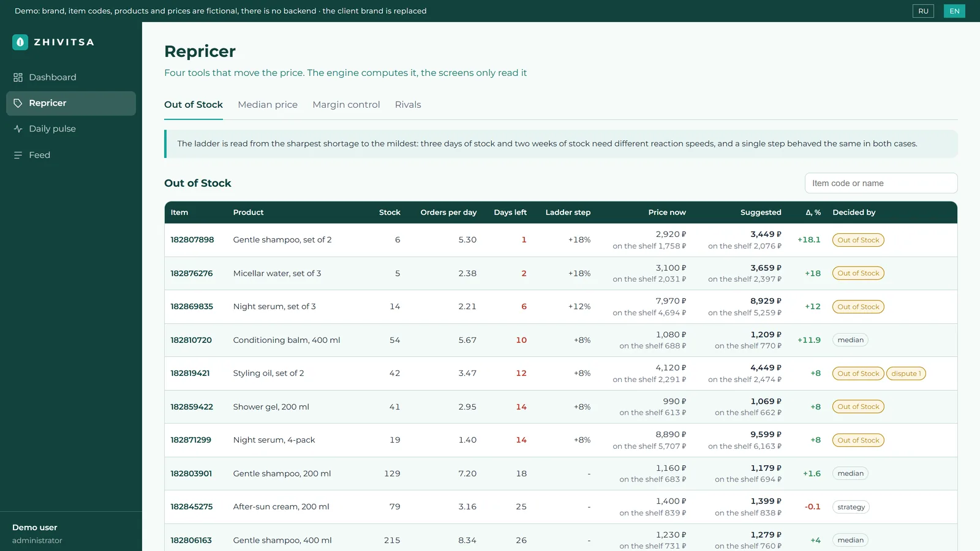Focus the Item code or name search field
Viewport: 980px width, 551px height.
pyautogui.click(x=881, y=183)
